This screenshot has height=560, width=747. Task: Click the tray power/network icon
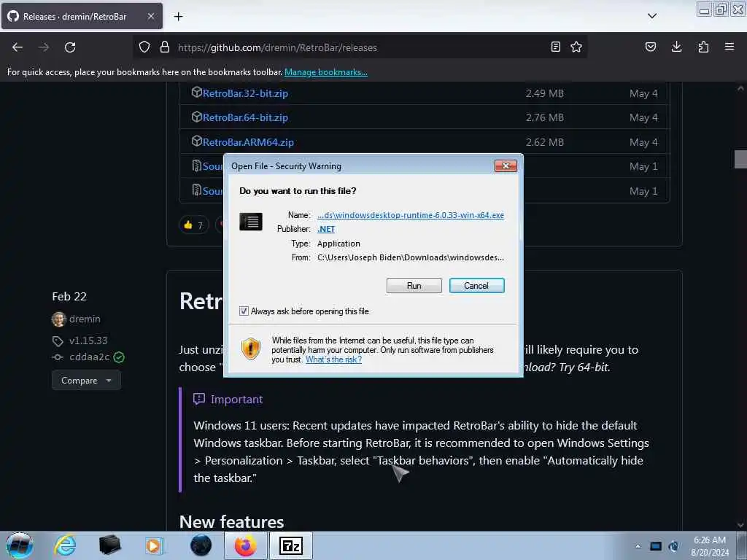674,546
